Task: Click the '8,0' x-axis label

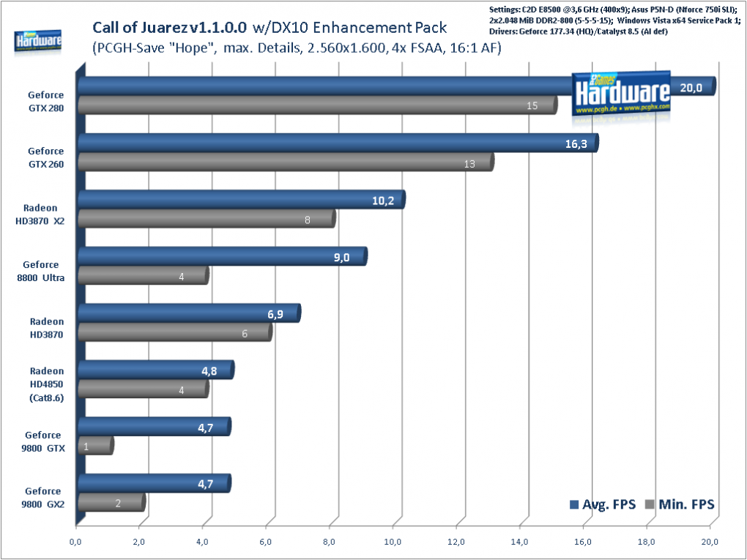Action: (329, 542)
